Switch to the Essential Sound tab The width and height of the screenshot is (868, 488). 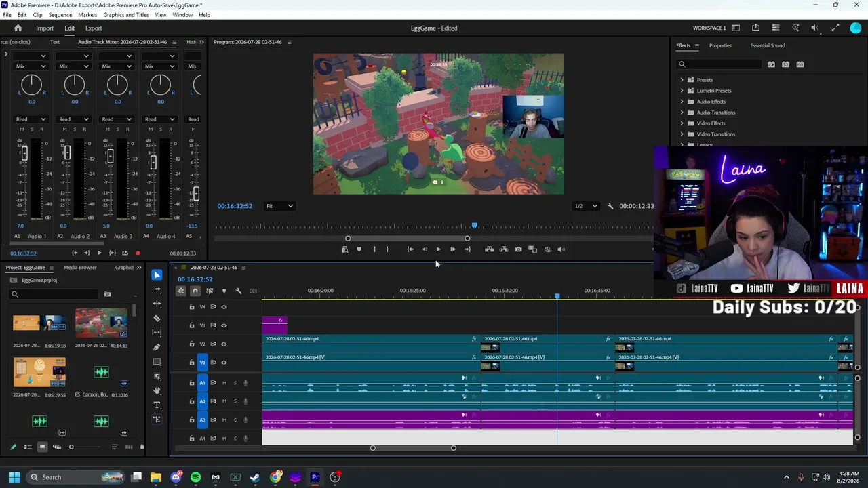(768, 46)
